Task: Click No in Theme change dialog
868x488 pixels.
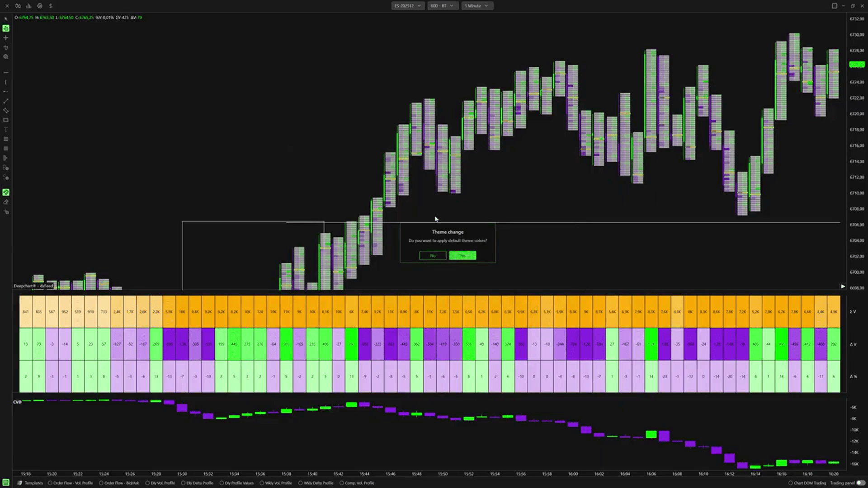Action: tap(433, 256)
